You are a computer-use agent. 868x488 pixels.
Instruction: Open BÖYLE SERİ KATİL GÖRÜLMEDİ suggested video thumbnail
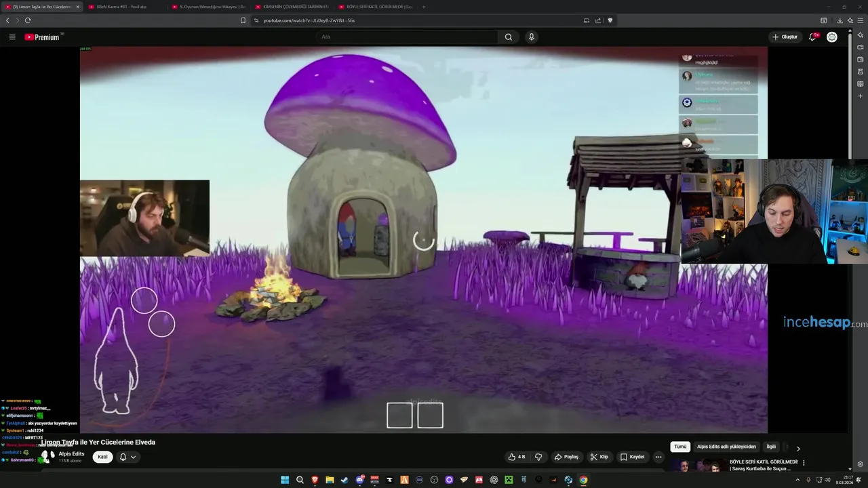pos(699,466)
